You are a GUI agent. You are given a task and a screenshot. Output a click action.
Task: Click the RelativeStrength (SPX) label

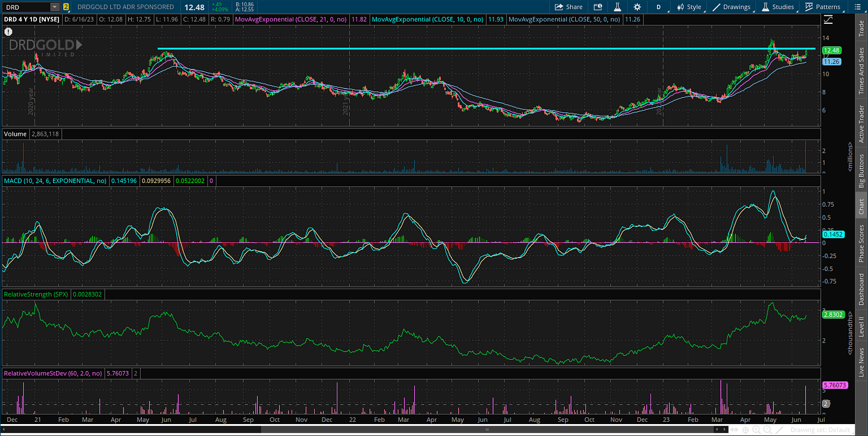coord(36,294)
